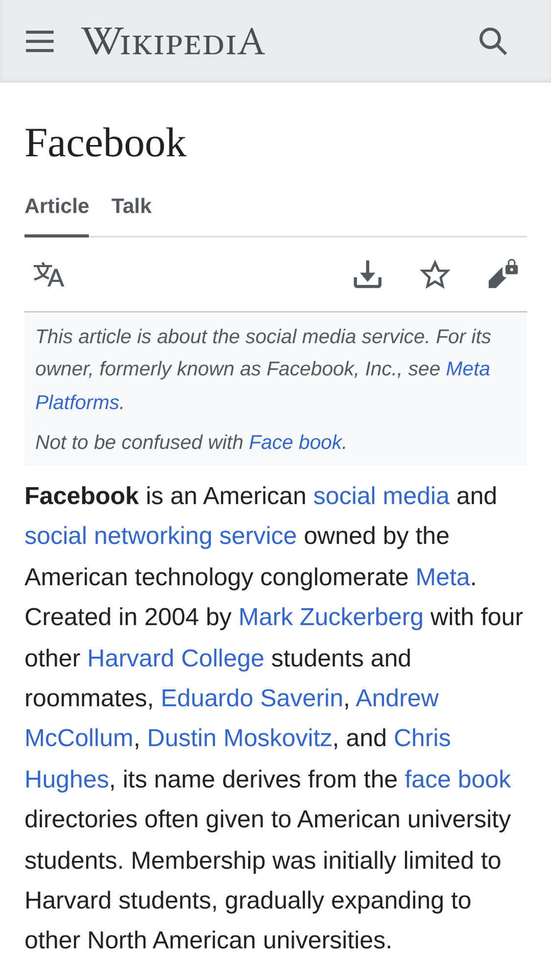Open the Harvard College link

pyautogui.click(x=176, y=659)
